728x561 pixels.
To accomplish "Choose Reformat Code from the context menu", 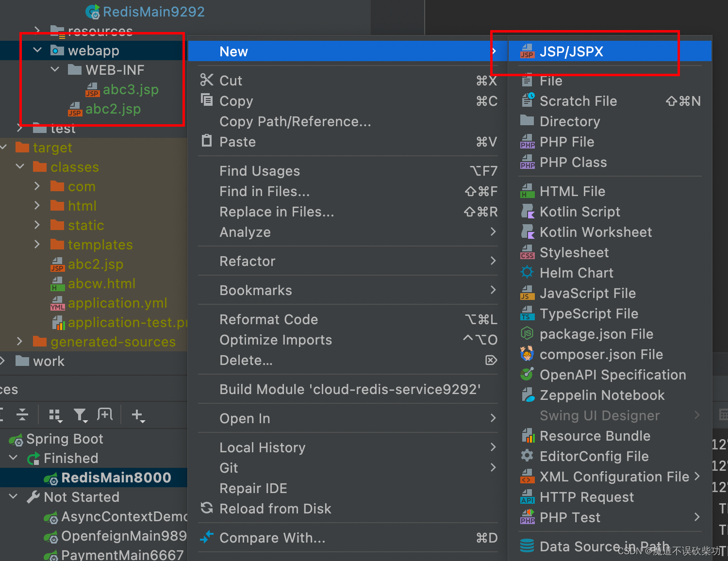I will [269, 319].
